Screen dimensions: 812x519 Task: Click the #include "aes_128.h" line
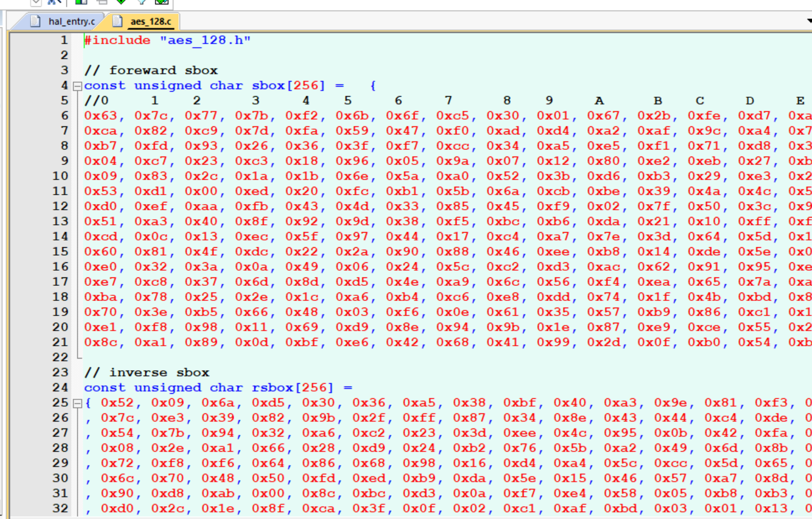[x=167, y=40]
